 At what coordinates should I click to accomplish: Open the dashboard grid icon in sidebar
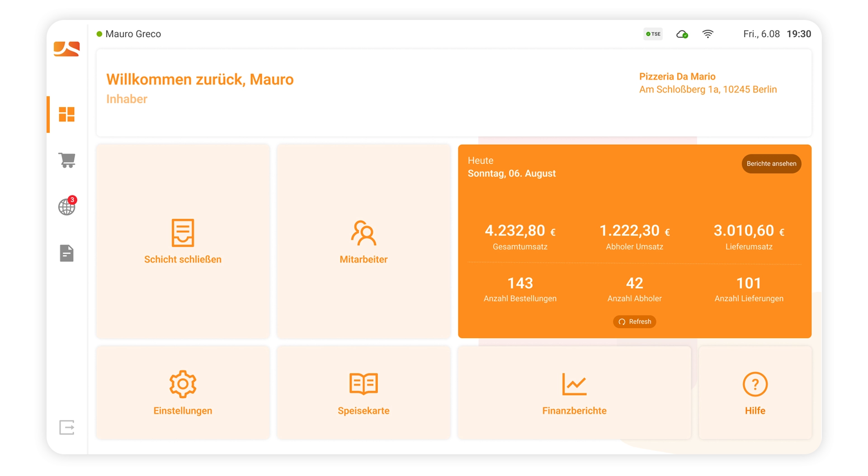click(66, 114)
